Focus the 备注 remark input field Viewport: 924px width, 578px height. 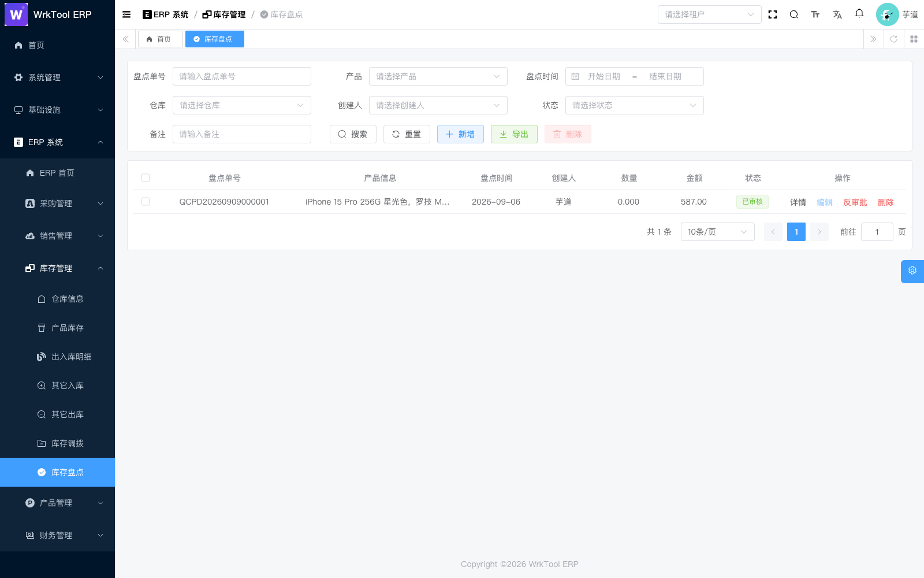pyautogui.click(x=241, y=134)
